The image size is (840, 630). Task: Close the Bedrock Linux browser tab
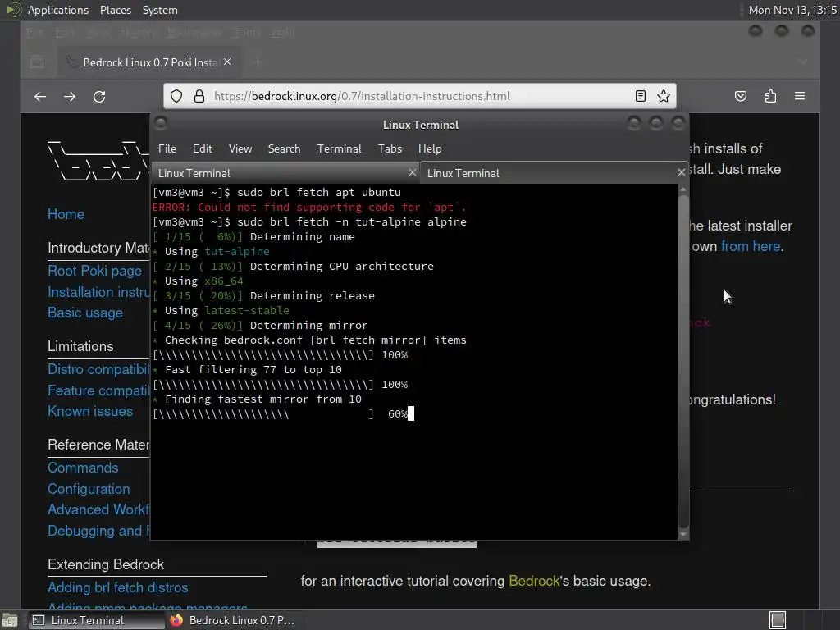[x=227, y=62]
